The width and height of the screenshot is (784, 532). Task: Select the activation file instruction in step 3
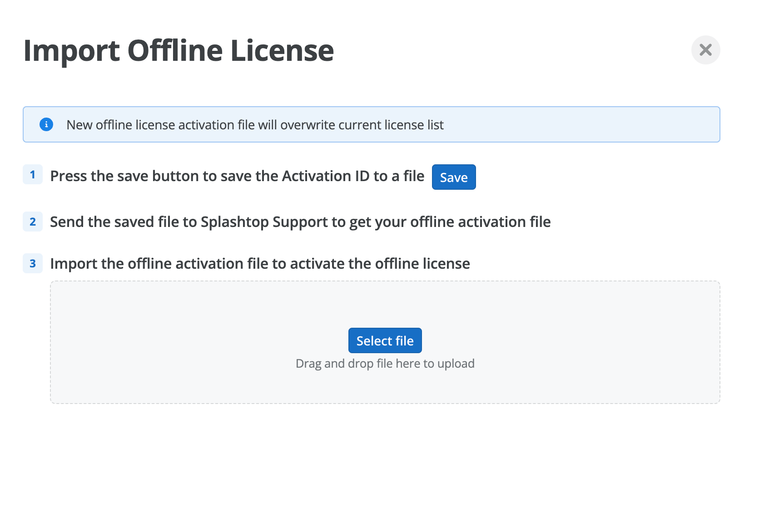click(260, 263)
